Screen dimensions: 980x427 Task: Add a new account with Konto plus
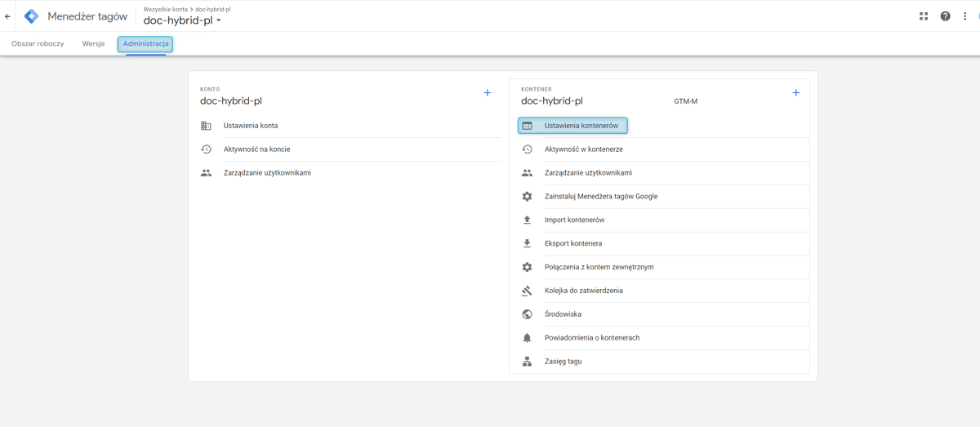point(488,93)
